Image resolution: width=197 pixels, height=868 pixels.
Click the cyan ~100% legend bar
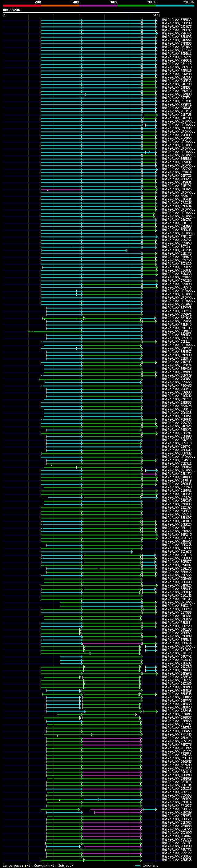175,6
